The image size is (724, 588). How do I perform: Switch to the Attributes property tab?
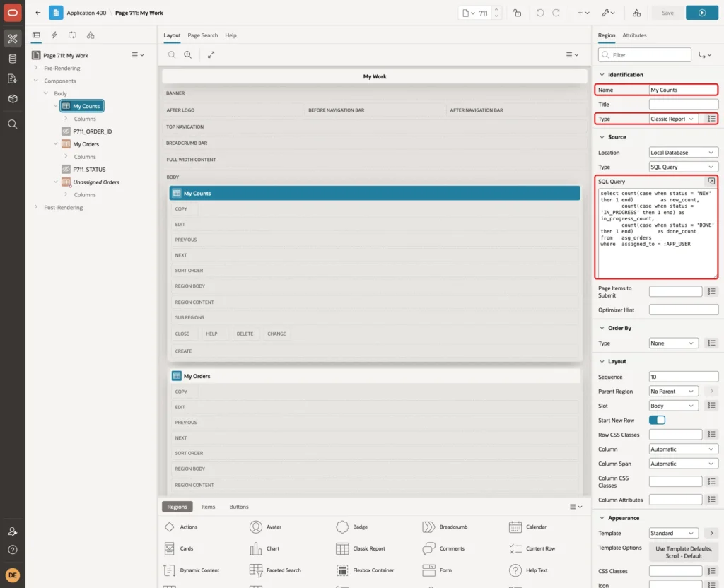pos(634,35)
